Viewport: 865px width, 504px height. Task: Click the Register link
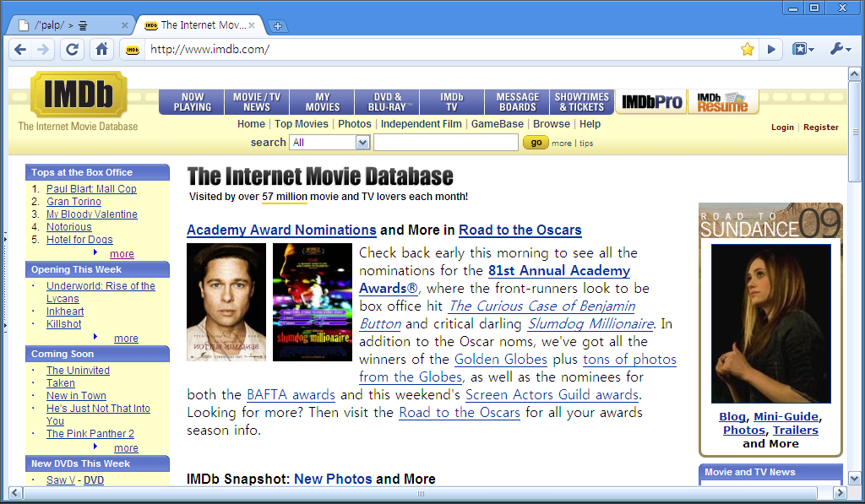coord(821,127)
